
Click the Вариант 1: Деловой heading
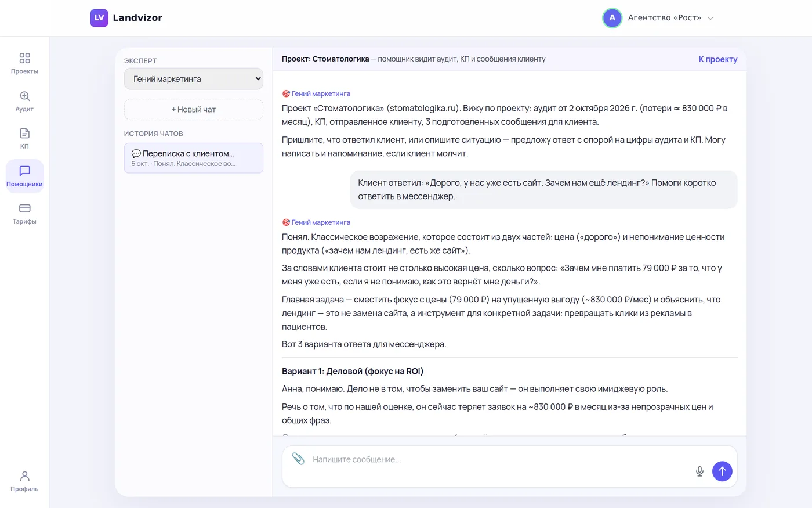pos(353,372)
